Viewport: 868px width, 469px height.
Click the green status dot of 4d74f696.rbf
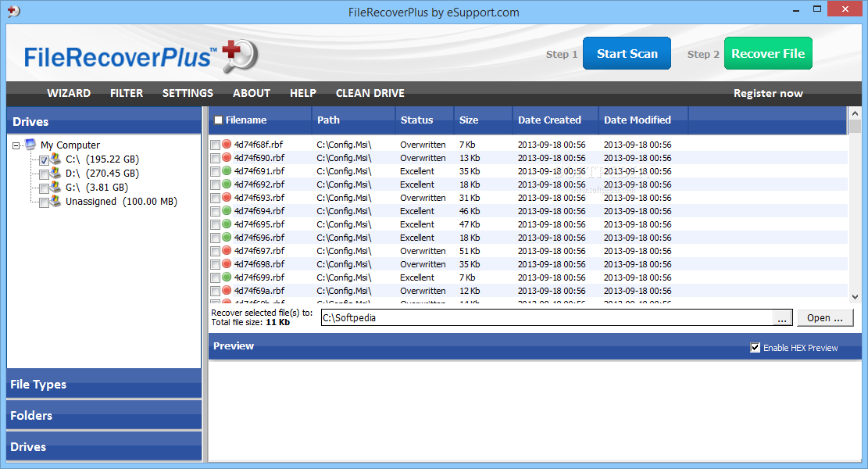(x=227, y=237)
